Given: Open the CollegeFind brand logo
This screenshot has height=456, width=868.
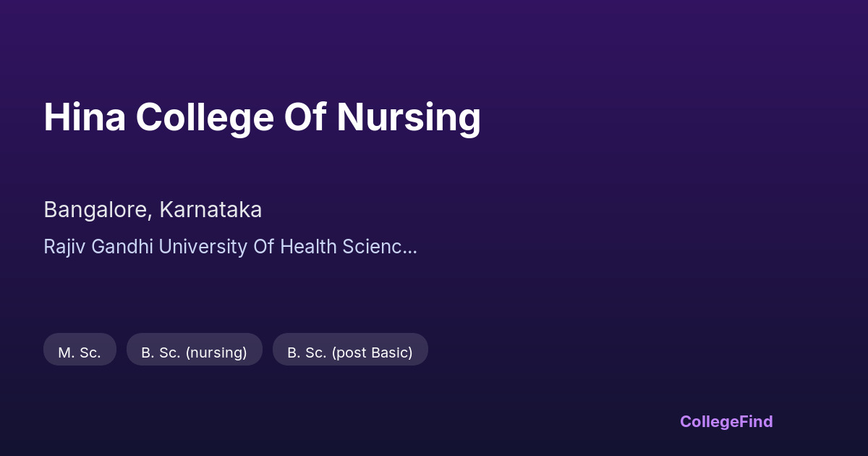Looking at the screenshot, I should (726, 421).
